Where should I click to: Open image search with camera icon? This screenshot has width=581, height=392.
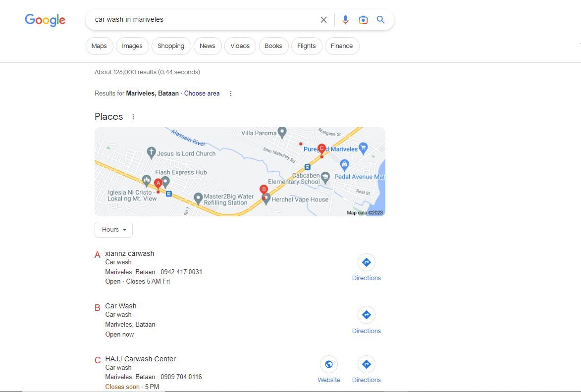tap(363, 20)
